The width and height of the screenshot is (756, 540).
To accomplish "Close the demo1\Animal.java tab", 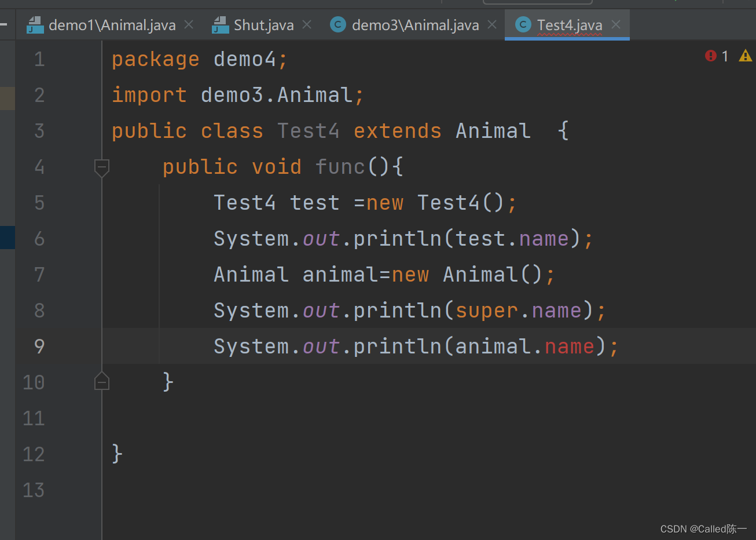I will [x=189, y=24].
